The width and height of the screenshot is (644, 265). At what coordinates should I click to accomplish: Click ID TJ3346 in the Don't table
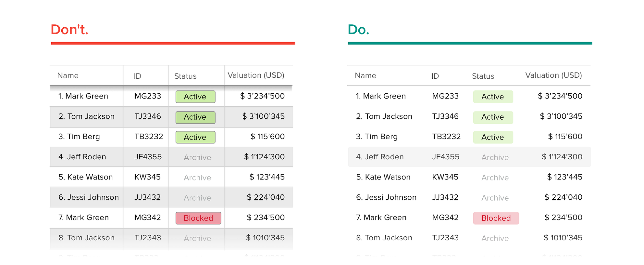pyautogui.click(x=148, y=116)
